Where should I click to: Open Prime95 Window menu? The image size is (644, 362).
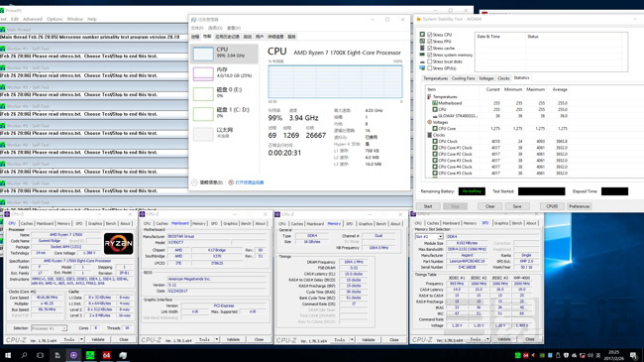(74, 19)
